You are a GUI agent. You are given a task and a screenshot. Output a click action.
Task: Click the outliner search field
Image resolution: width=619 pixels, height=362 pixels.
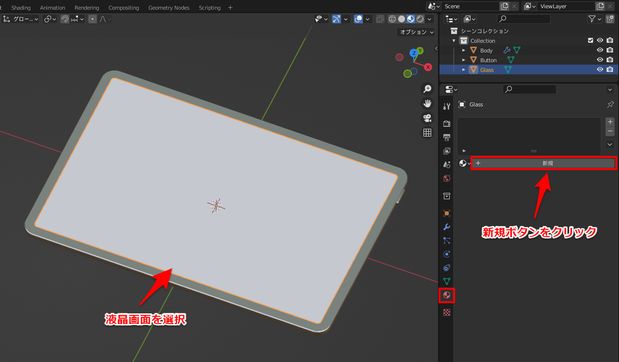tap(524, 19)
